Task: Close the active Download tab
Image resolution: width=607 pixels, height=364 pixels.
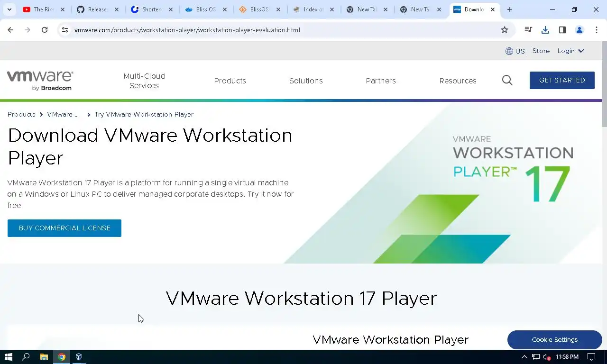Action: [493, 9]
